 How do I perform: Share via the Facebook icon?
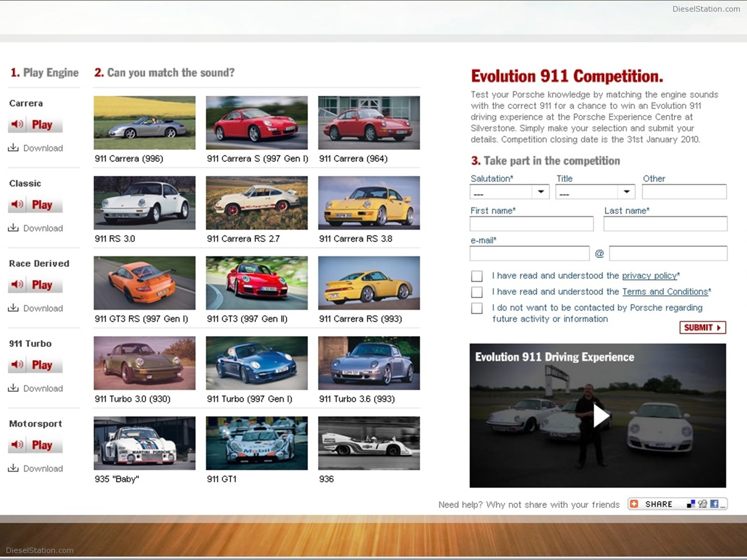[715, 504]
